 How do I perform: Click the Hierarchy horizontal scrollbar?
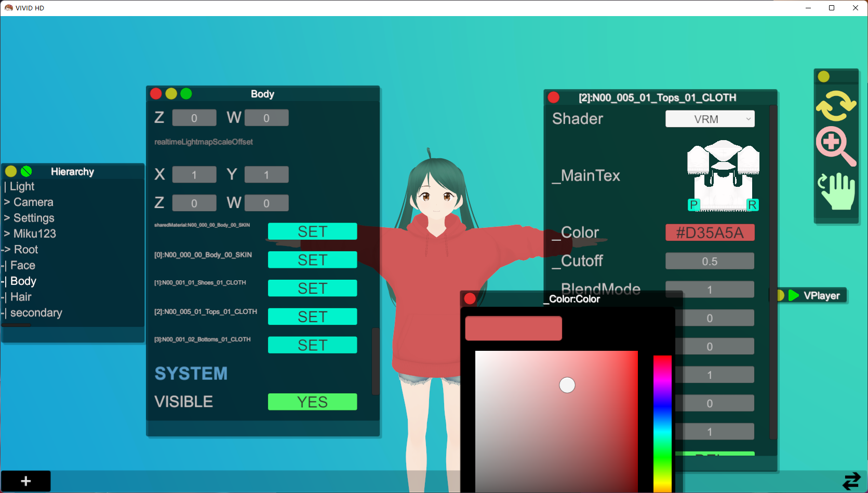pos(16,325)
